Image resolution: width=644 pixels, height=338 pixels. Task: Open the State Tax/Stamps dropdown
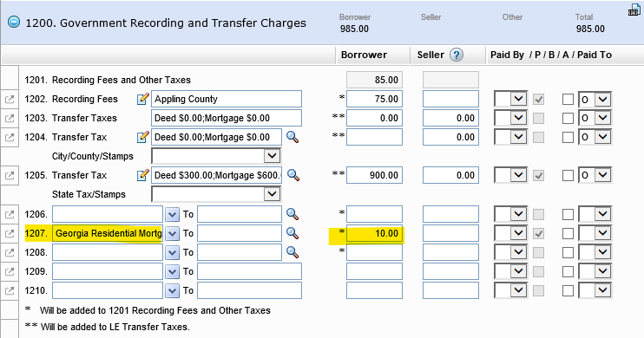[x=216, y=194]
